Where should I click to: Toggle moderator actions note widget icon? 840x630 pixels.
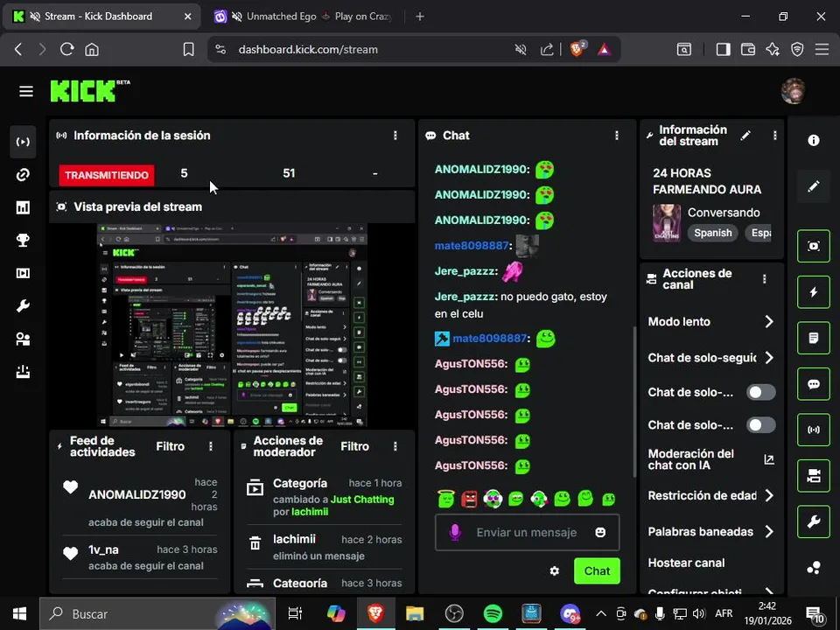click(813, 338)
